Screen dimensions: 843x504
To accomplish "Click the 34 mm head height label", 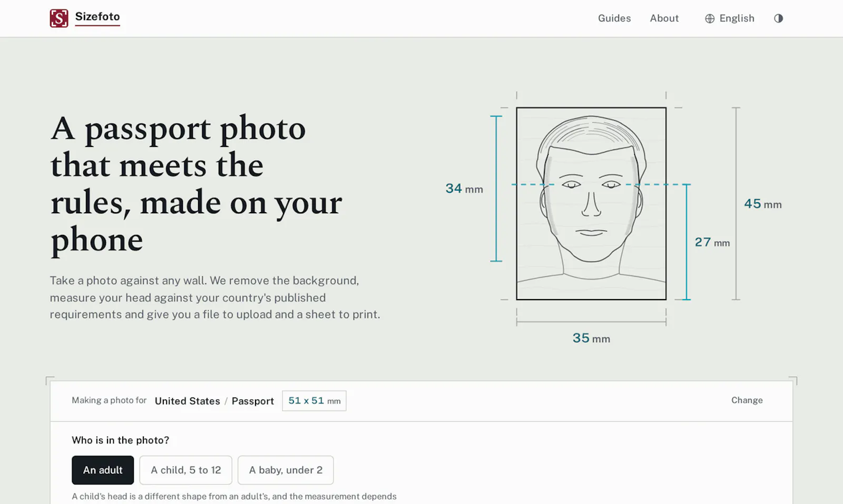I will coord(464,189).
